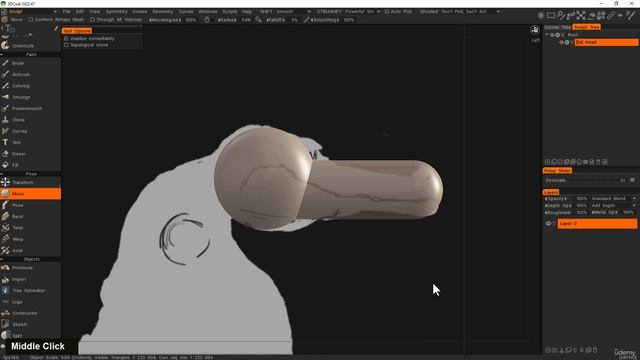Open the File menu
640x360 pixels.
click(x=67, y=11)
